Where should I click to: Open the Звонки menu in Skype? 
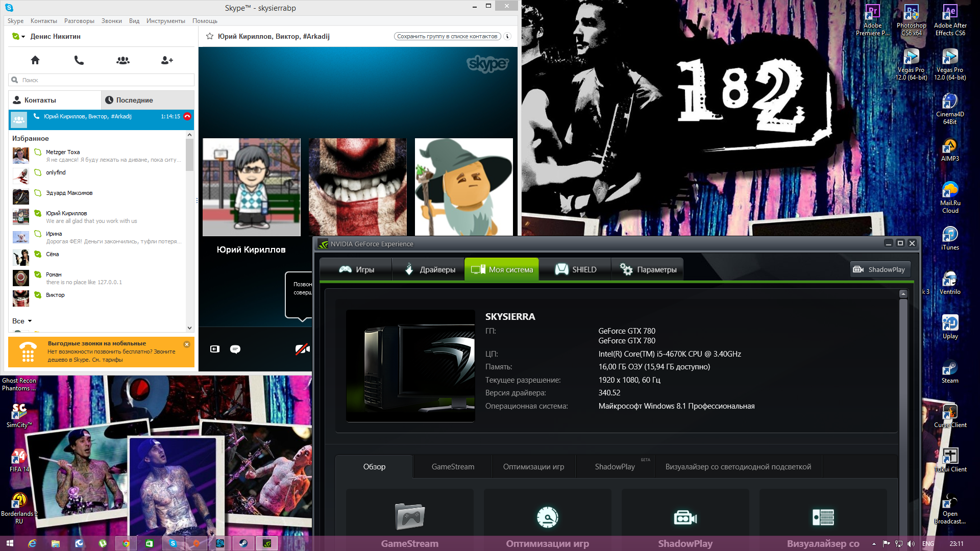click(111, 21)
